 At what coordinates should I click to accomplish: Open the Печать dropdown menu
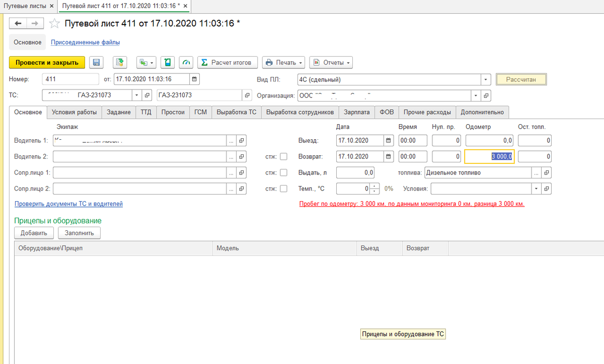pos(283,62)
